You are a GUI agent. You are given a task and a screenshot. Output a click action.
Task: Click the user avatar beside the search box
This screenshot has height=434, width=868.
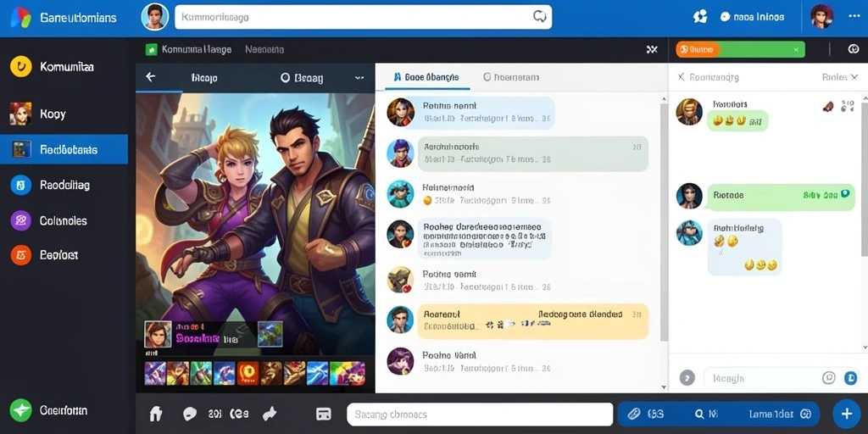click(154, 17)
